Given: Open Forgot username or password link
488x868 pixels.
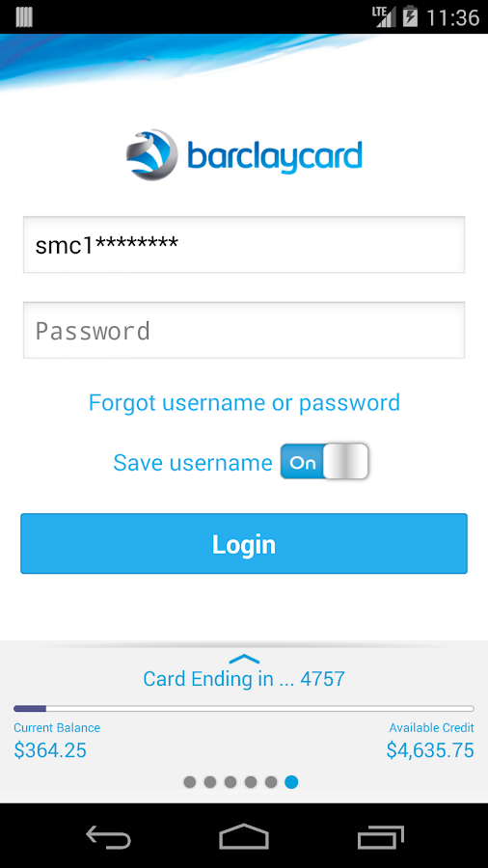Looking at the screenshot, I should point(244,402).
